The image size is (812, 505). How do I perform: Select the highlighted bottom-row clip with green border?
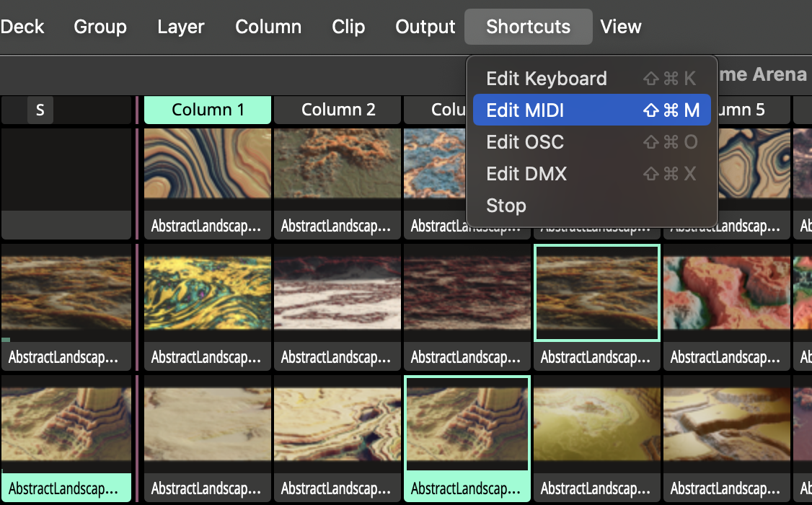point(467,423)
